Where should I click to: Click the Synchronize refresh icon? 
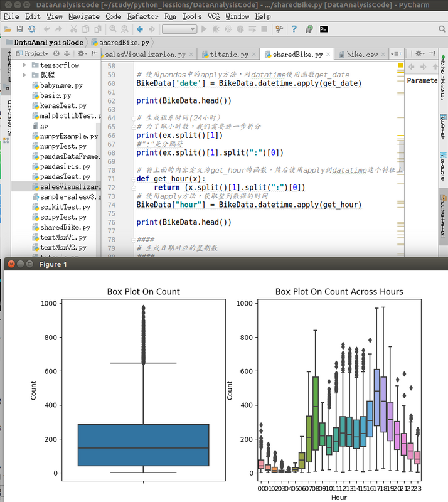pos(32,29)
